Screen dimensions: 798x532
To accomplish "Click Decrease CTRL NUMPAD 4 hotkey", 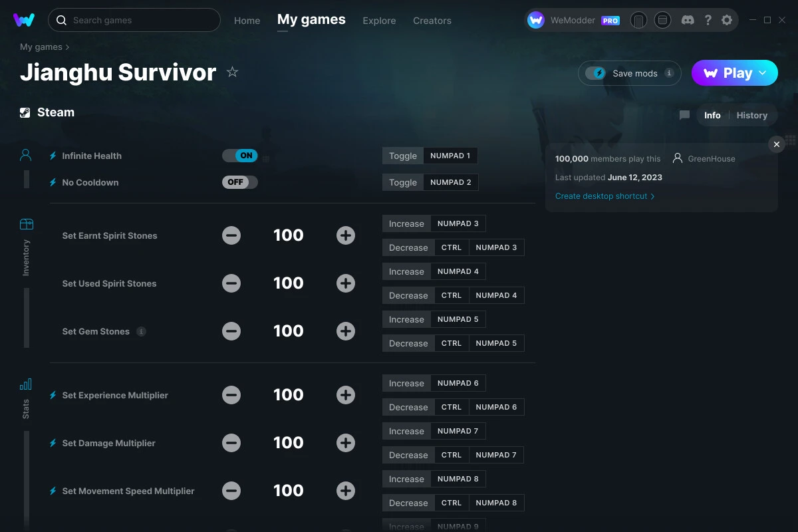I will [453, 295].
